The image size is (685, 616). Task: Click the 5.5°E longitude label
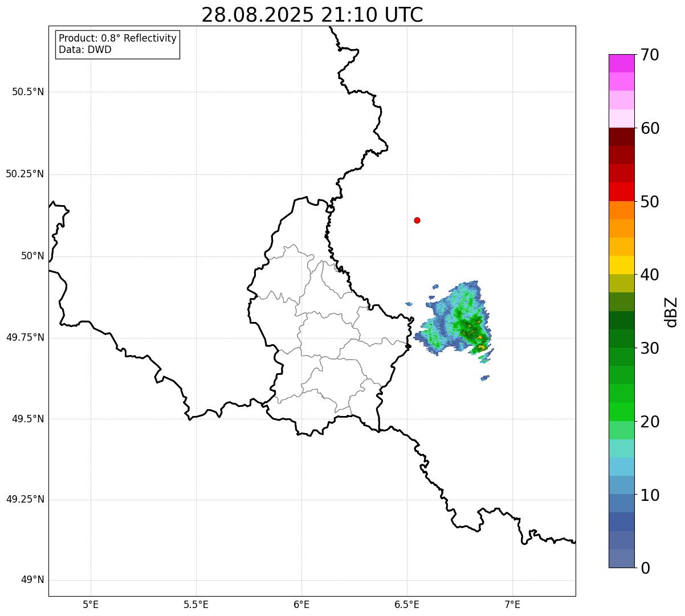pos(196,604)
